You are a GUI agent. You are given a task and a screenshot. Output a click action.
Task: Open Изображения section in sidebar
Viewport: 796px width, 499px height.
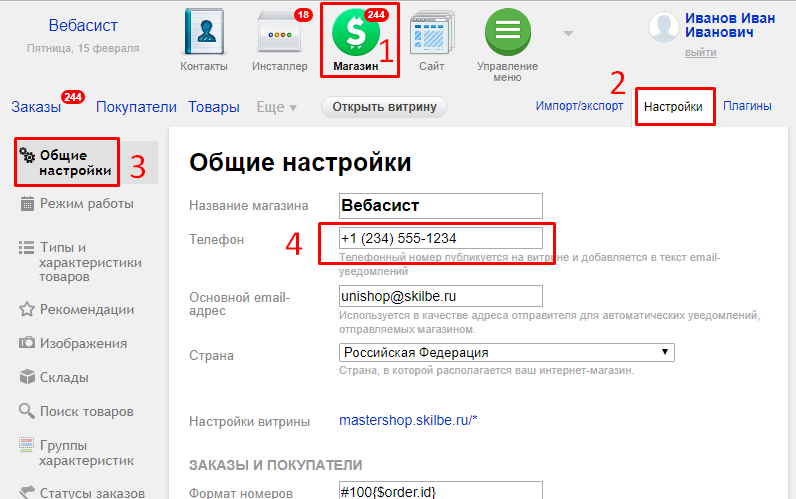[83, 343]
